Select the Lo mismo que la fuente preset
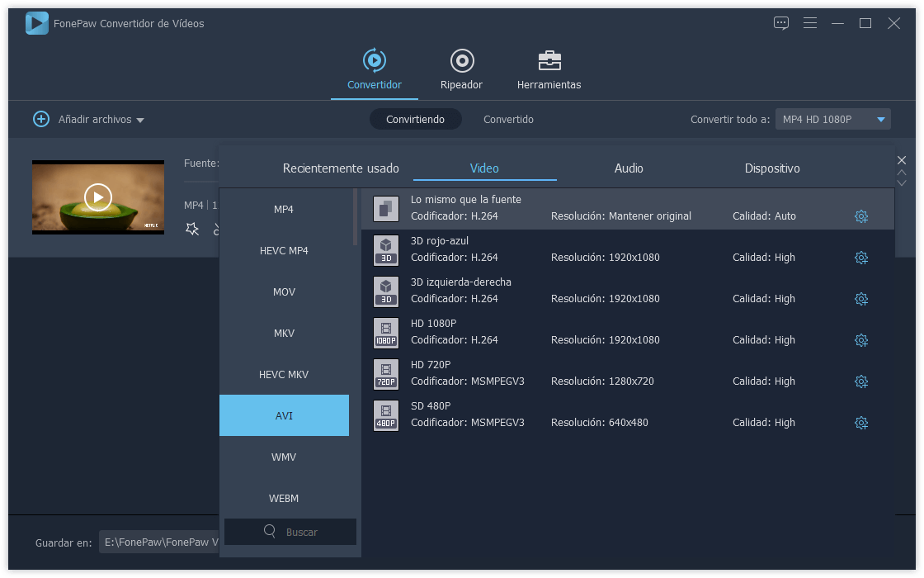 click(x=628, y=209)
